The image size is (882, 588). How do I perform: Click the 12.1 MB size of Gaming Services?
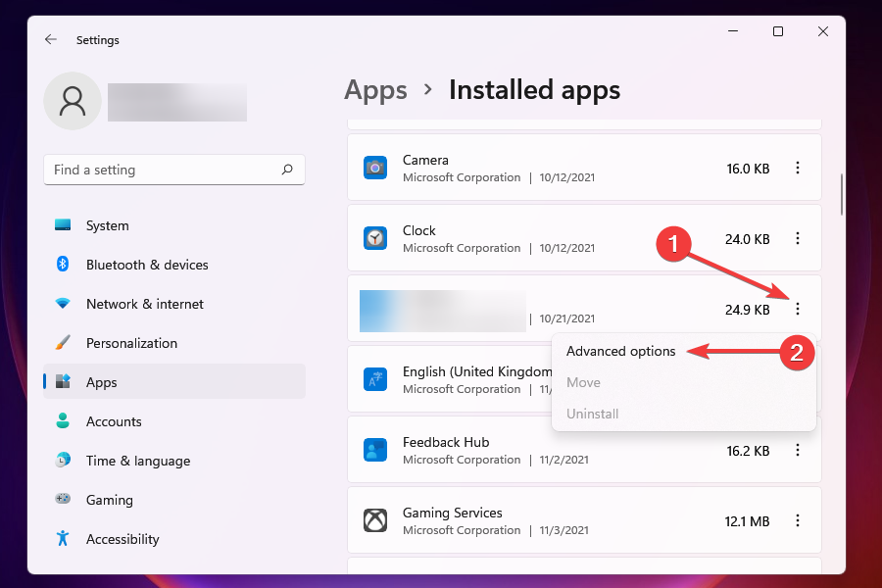pos(747,521)
